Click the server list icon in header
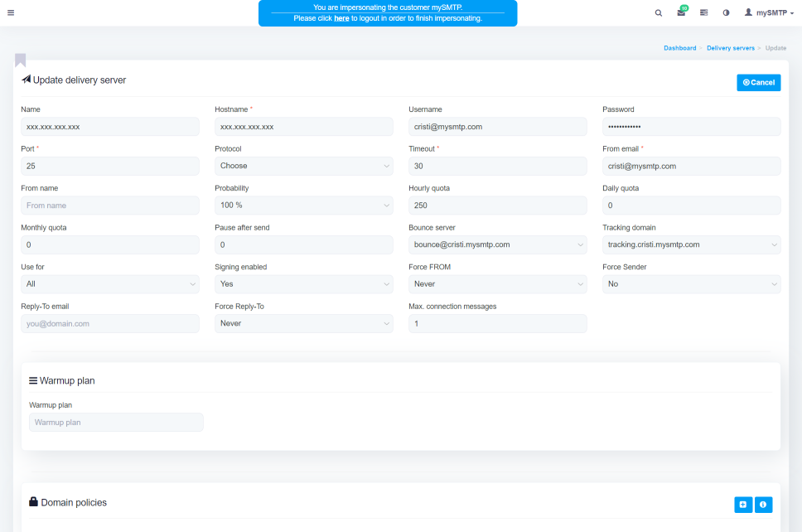 tap(703, 13)
